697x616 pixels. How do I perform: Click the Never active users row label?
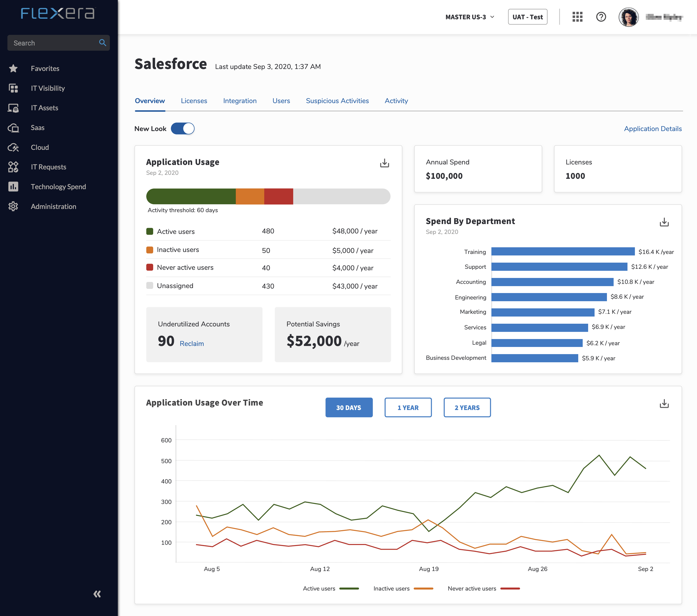pos(185,268)
